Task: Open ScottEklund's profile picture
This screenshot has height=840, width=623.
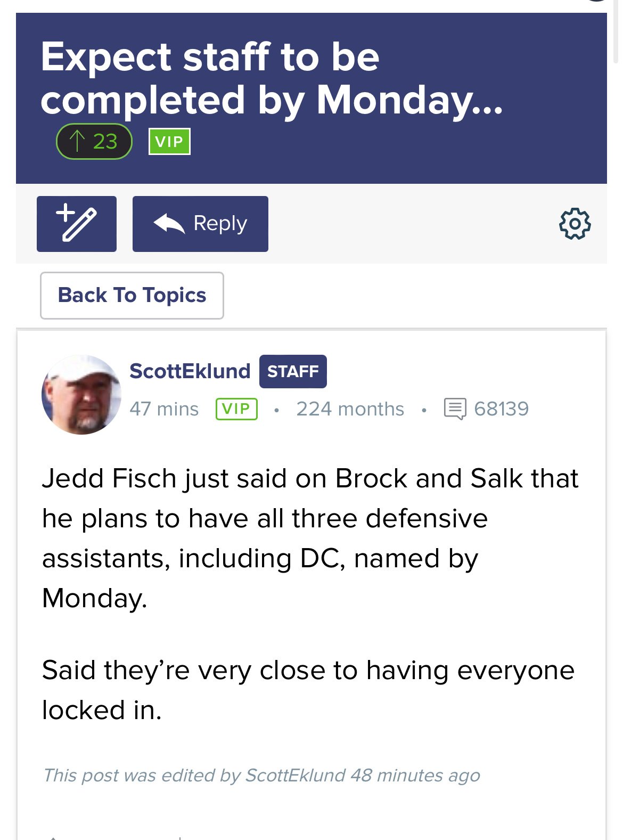Action: pyautogui.click(x=81, y=395)
